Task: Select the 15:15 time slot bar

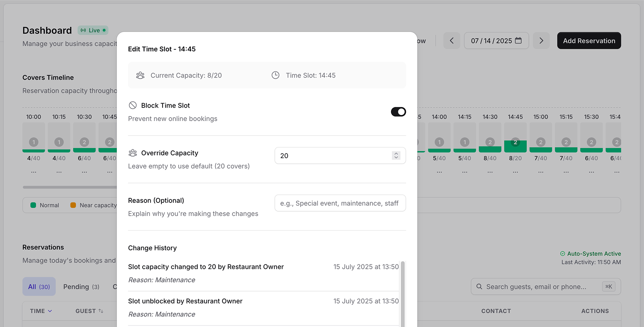Action: pyautogui.click(x=566, y=137)
